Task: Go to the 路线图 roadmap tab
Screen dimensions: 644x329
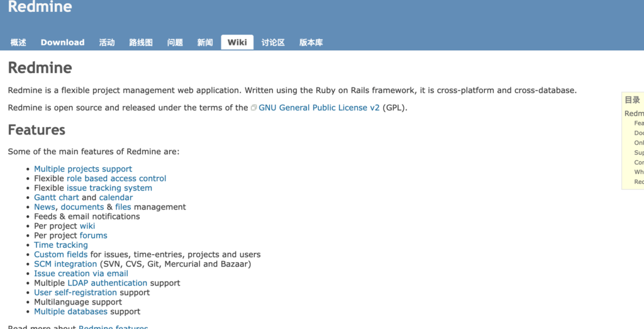Action: pos(141,43)
